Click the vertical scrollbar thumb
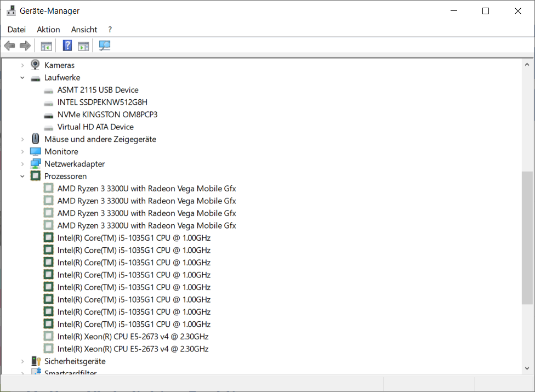The image size is (535, 392). click(x=527, y=238)
